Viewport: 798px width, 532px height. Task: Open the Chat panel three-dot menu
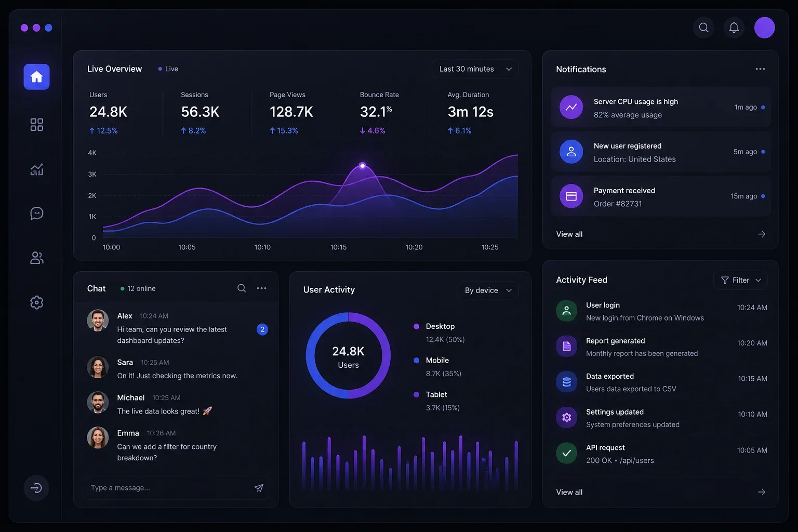(x=261, y=288)
